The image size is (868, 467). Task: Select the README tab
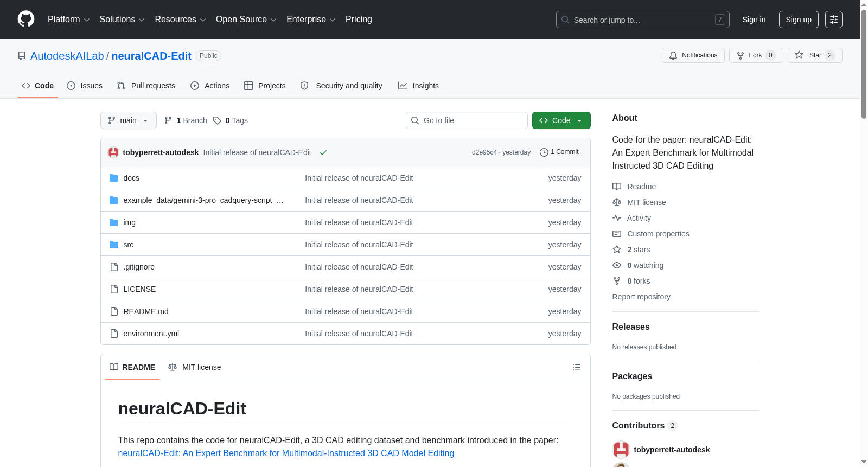click(x=132, y=367)
